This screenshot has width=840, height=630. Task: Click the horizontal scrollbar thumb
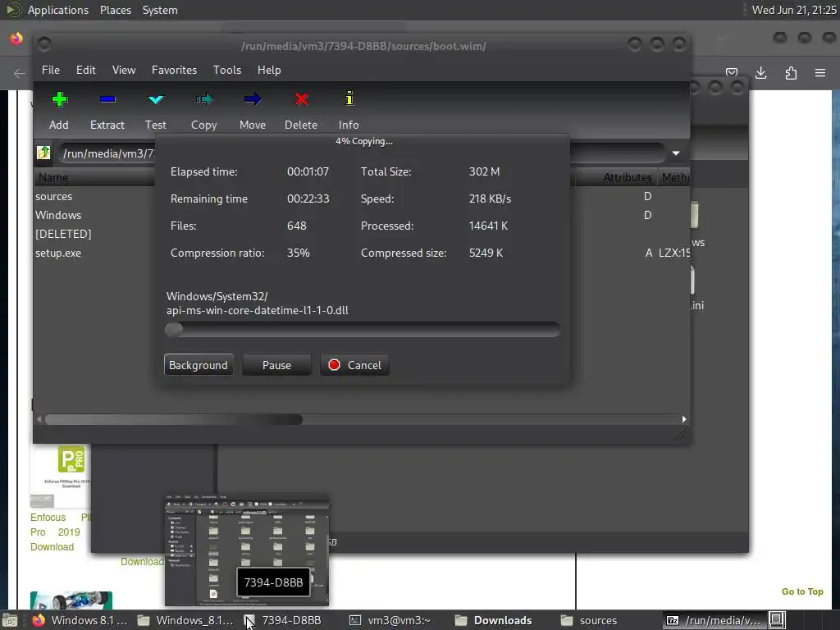[174, 419]
